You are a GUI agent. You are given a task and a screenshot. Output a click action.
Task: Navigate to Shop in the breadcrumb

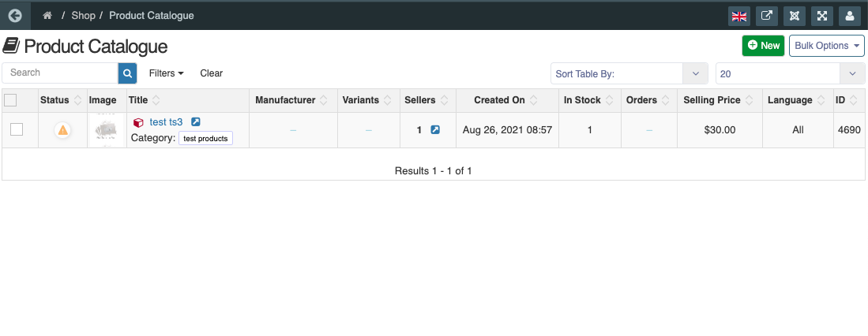point(83,16)
